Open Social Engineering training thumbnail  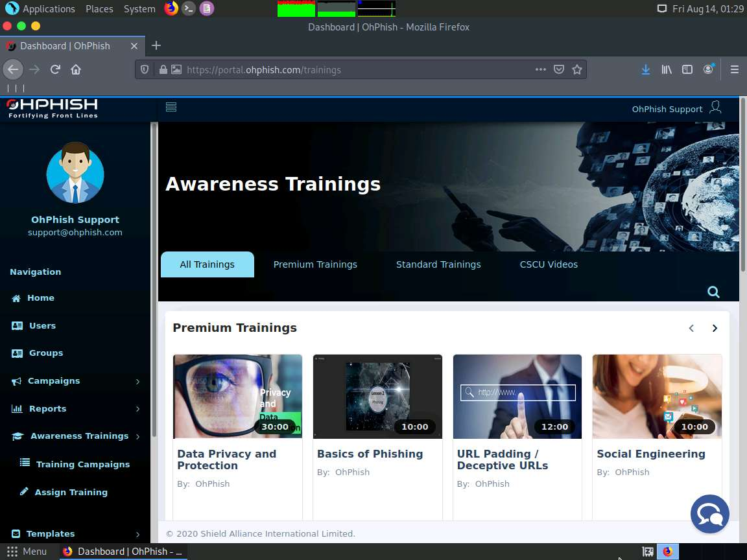[657, 396]
